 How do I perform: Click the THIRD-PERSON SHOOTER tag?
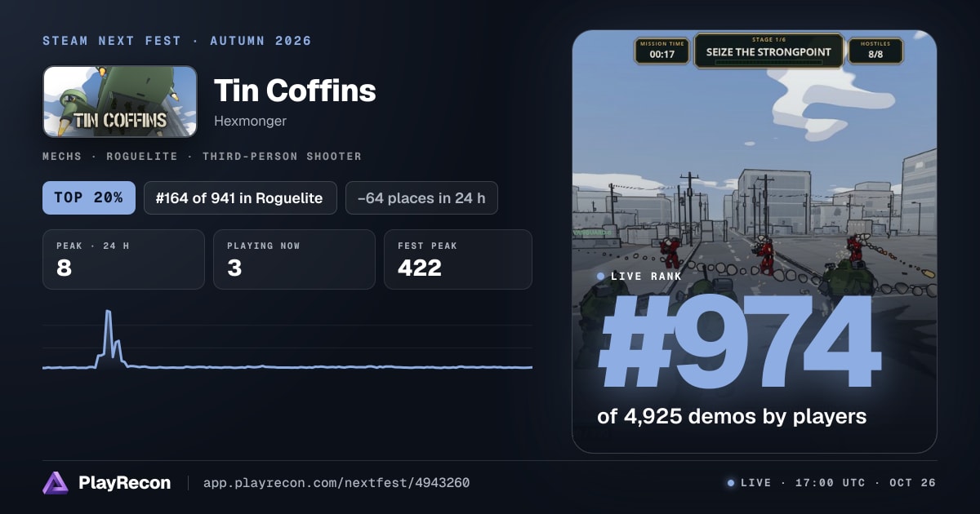pos(282,156)
